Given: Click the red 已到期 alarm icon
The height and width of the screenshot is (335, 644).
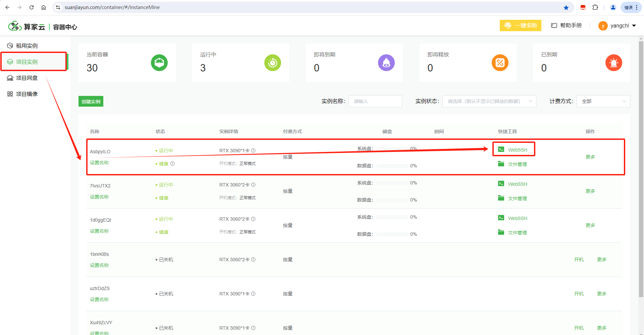Looking at the screenshot, I should 614,63.
